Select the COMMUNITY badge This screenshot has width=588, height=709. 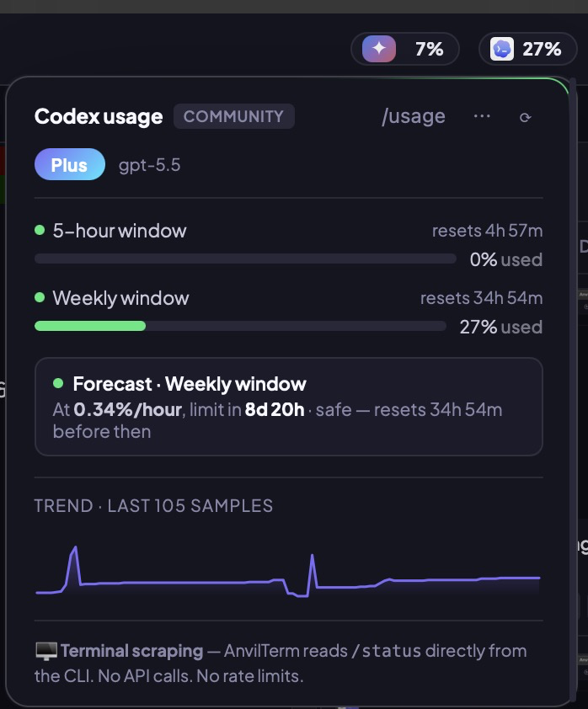(x=234, y=116)
